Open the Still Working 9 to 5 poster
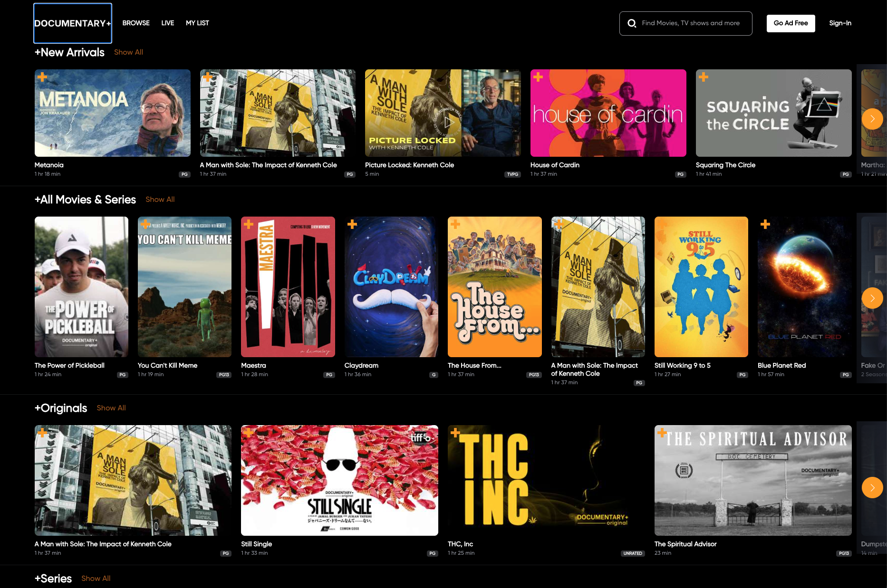 pyautogui.click(x=701, y=287)
